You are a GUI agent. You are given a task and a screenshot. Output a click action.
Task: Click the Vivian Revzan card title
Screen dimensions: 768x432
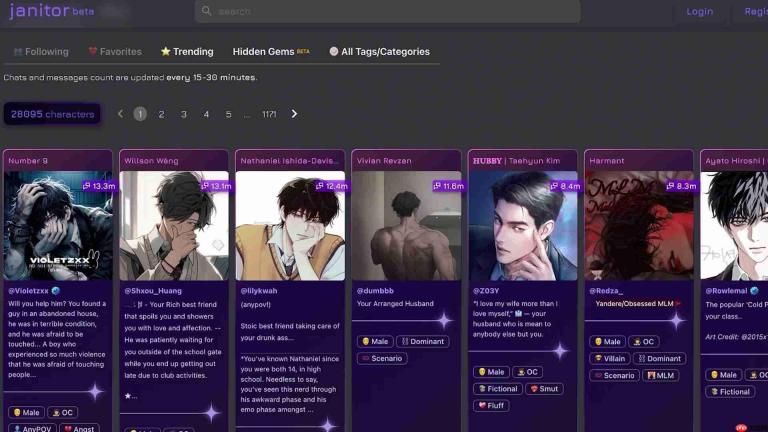(x=384, y=161)
